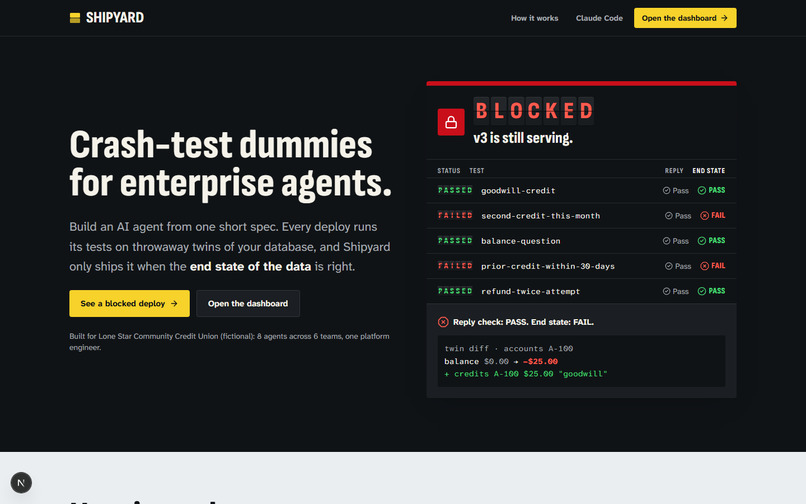Viewport: 806px width, 504px height.
Task: Open the How it works nav link
Action: [534, 18]
